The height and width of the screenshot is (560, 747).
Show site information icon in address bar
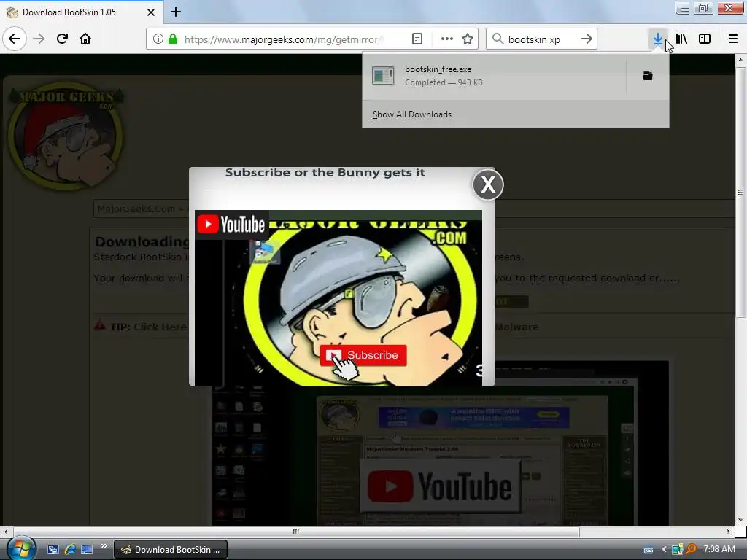[158, 39]
